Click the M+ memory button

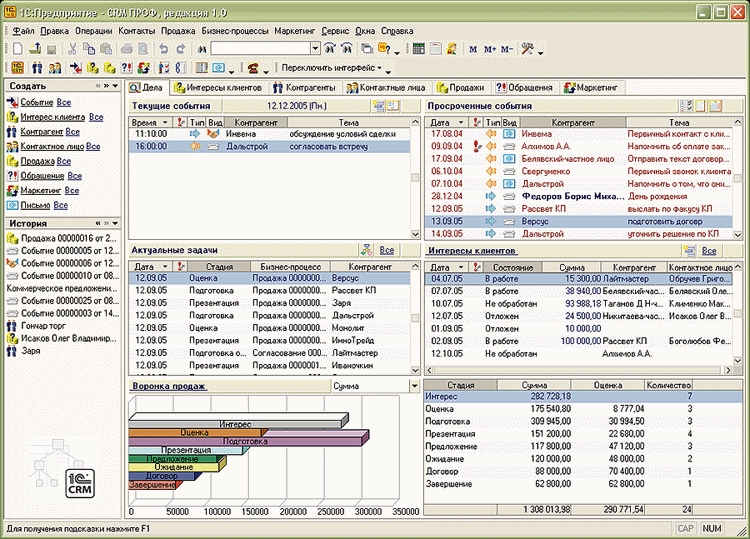pyautogui.click(x=490, y=49)
